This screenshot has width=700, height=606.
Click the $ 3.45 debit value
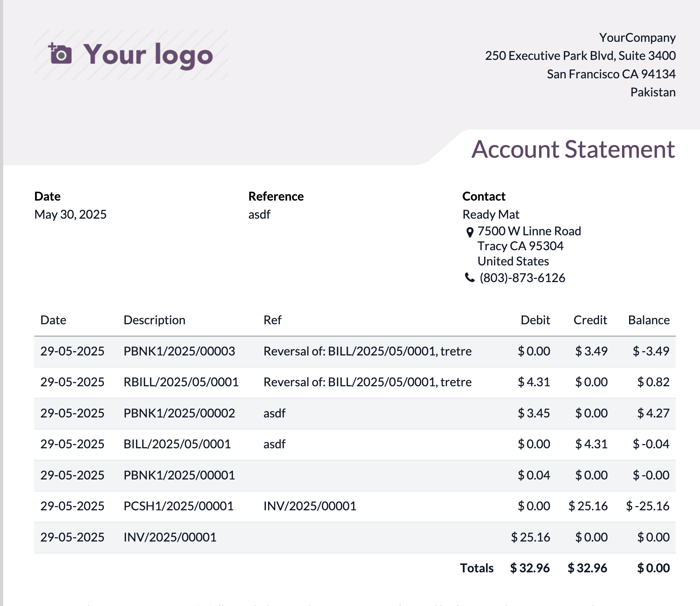pos(534,413)
